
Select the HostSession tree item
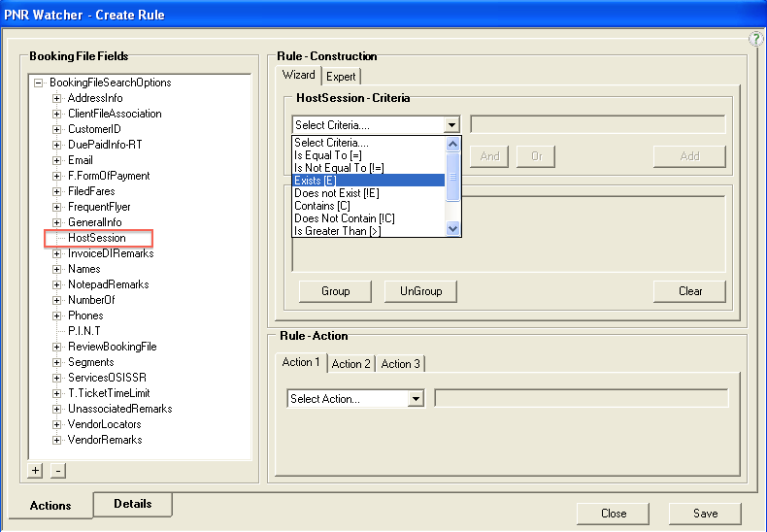(97, 238)
